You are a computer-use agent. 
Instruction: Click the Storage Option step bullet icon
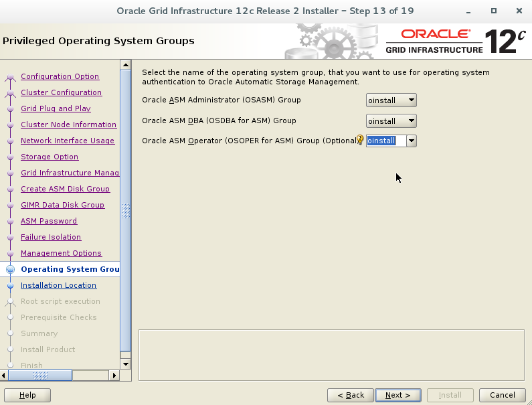11,157
